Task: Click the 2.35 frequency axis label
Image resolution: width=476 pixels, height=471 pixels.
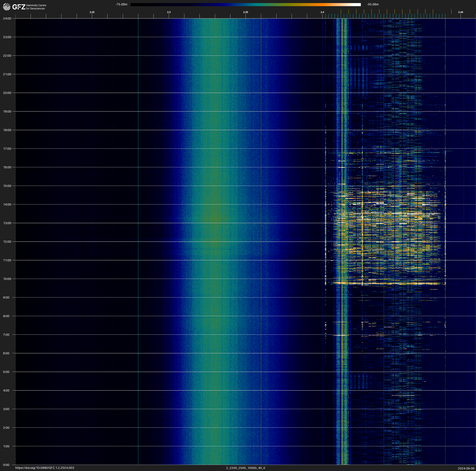Action: click(246, 12)
